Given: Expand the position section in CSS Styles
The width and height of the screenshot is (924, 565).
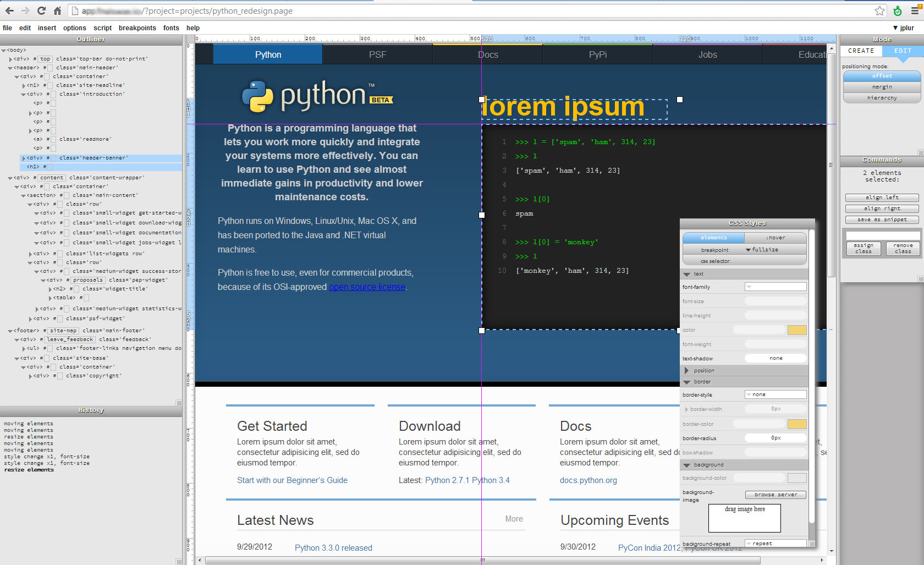Looking at the screenshot, I should click(x=686, y=371).
